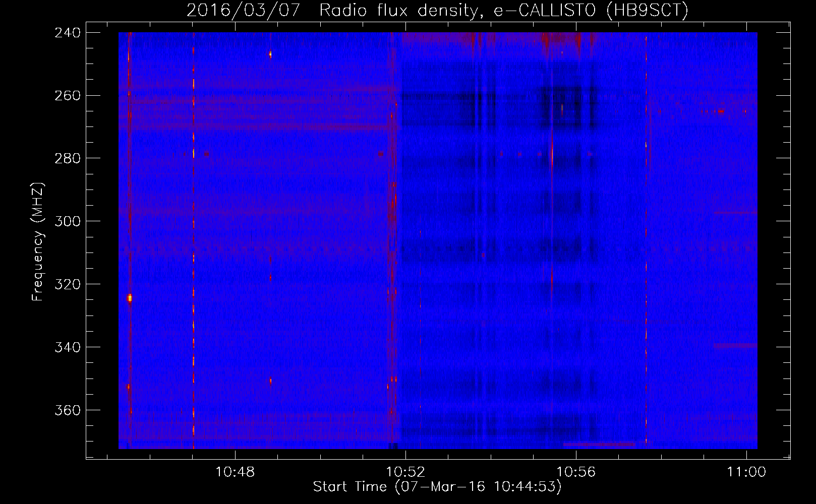This screenshot has height=504, width=816.
Task: Click the bright yellow burst near 325 MHz
Action: point(130,298)
